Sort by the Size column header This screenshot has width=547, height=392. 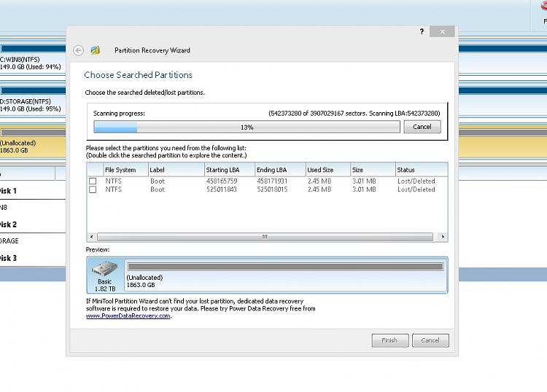click(373, 170)
